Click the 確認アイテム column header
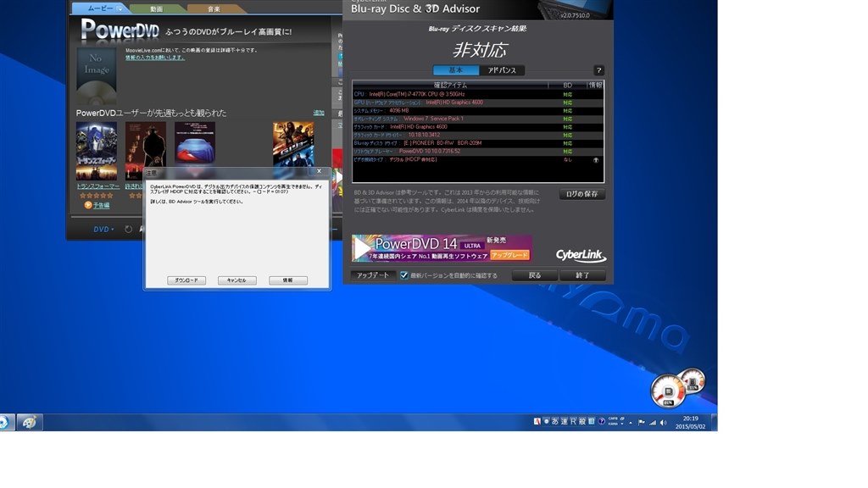This screenshot has width=868, height=488. coord(450,86)
